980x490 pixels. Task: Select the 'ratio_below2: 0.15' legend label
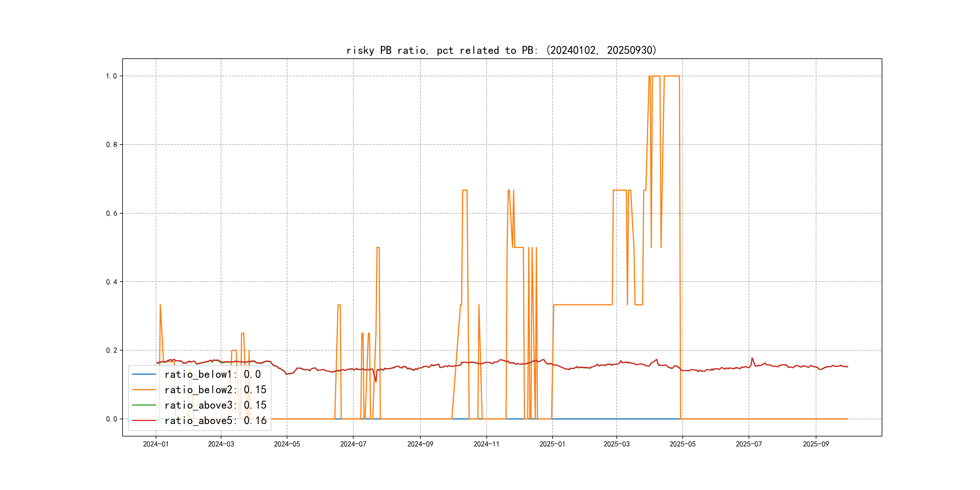(x=215, y=390)
